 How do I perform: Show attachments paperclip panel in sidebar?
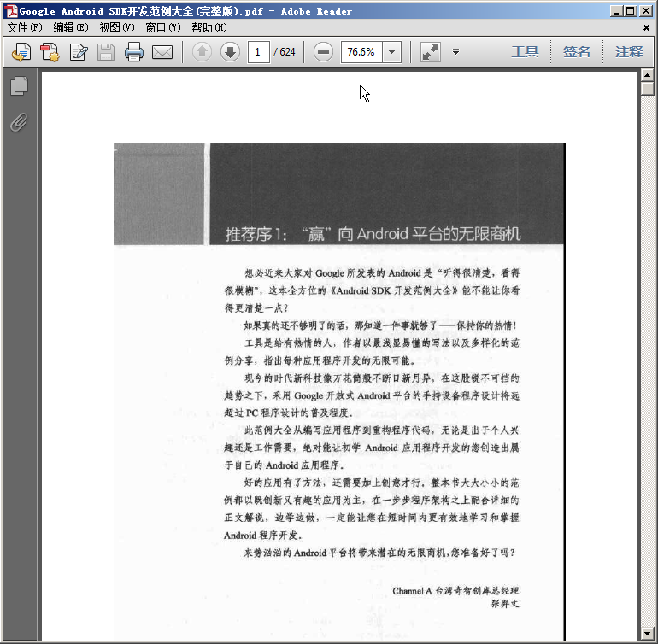(19, 122)
